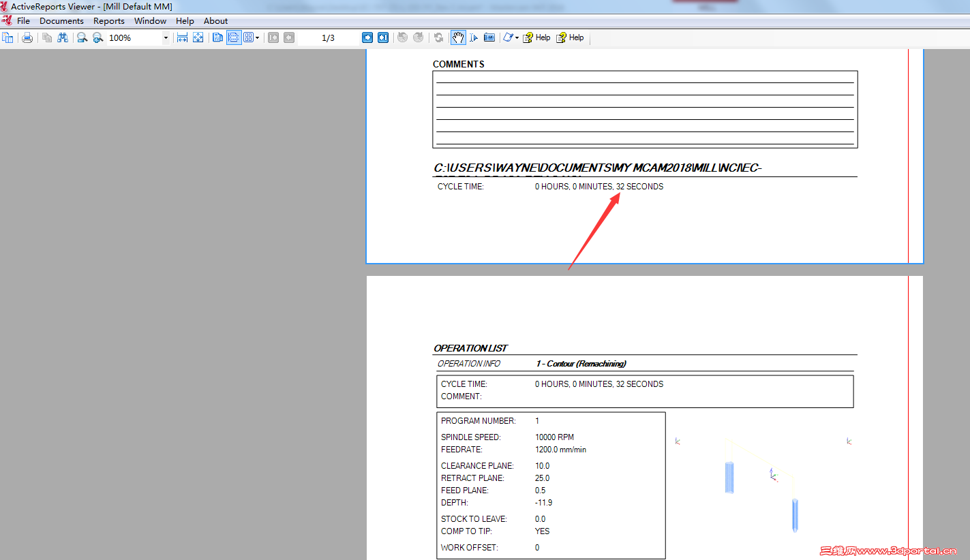Open the Documents menu
The height and width of the screenshot is (560, 970).
coord(61,21)
